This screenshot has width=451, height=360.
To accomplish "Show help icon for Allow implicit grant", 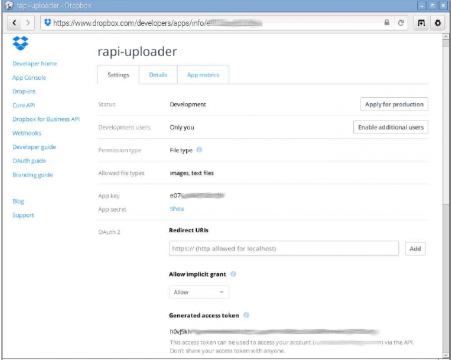I will [233, 274].
